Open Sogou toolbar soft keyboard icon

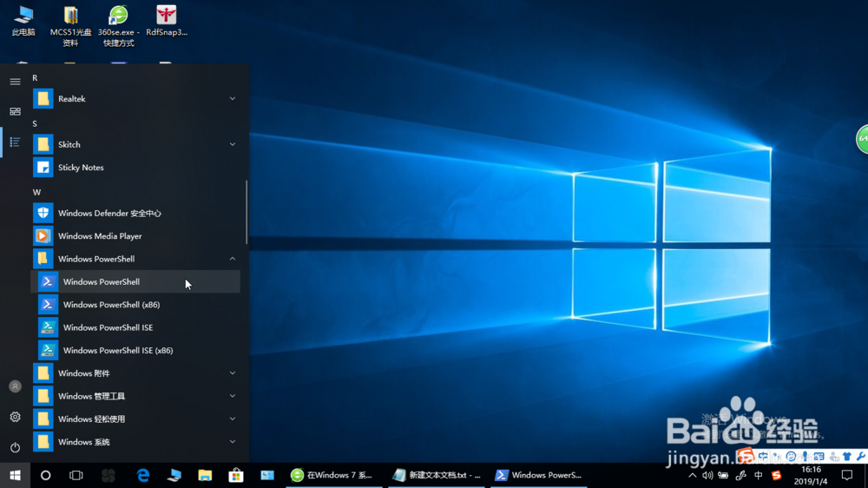point(819,457)
